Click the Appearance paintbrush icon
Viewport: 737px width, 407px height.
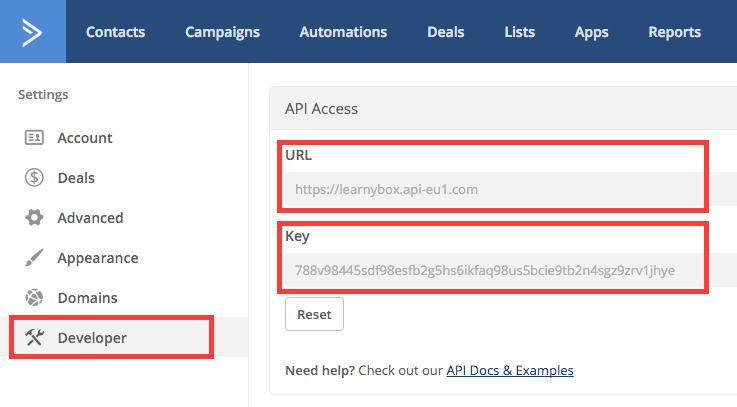(x=34, y=258)
